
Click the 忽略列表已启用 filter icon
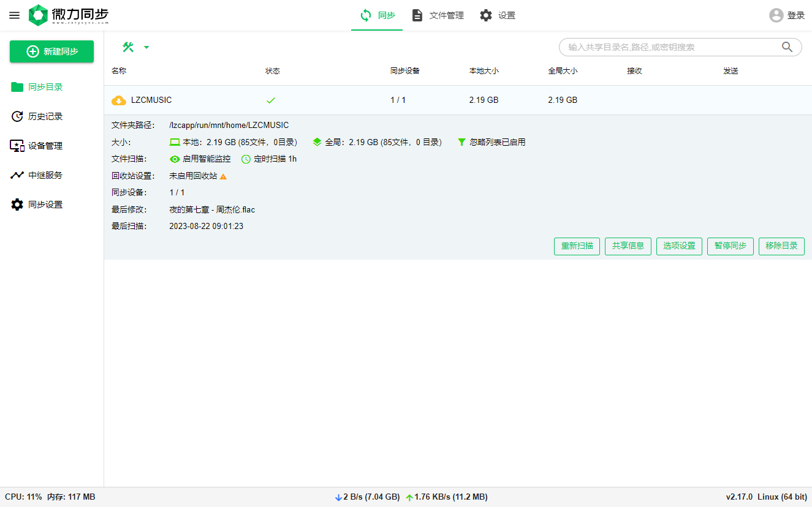pyautogui.click(x=461, y=142)
